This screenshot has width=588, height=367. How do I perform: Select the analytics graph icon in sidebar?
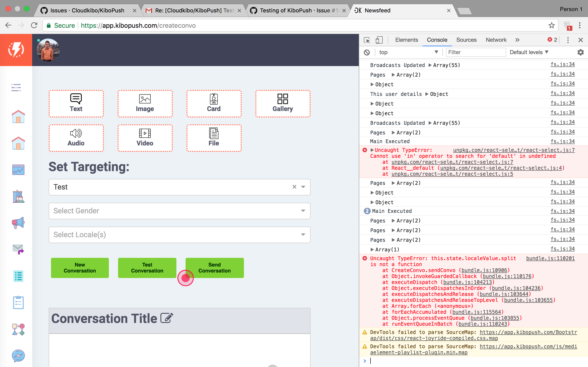tap(18, 170)
